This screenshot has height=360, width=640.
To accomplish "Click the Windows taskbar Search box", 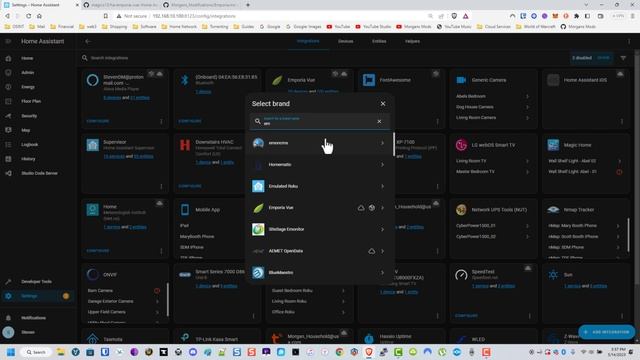I will pos(36,352).
